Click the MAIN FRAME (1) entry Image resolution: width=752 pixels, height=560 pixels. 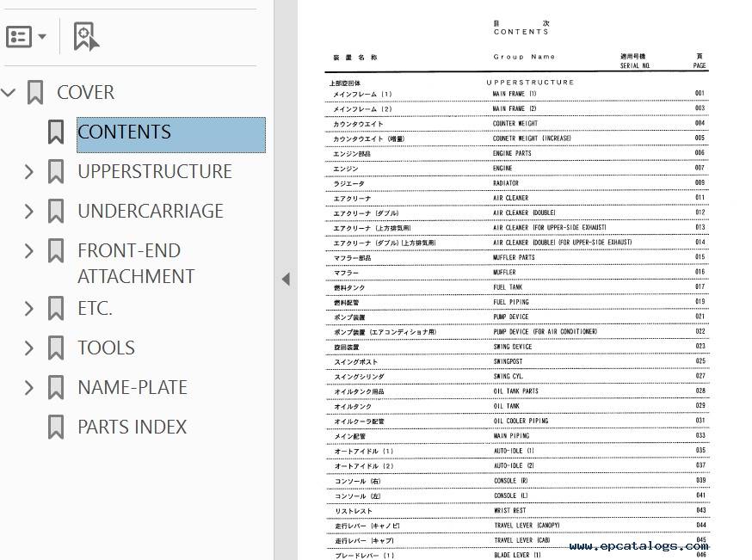(x=515, y=94)
